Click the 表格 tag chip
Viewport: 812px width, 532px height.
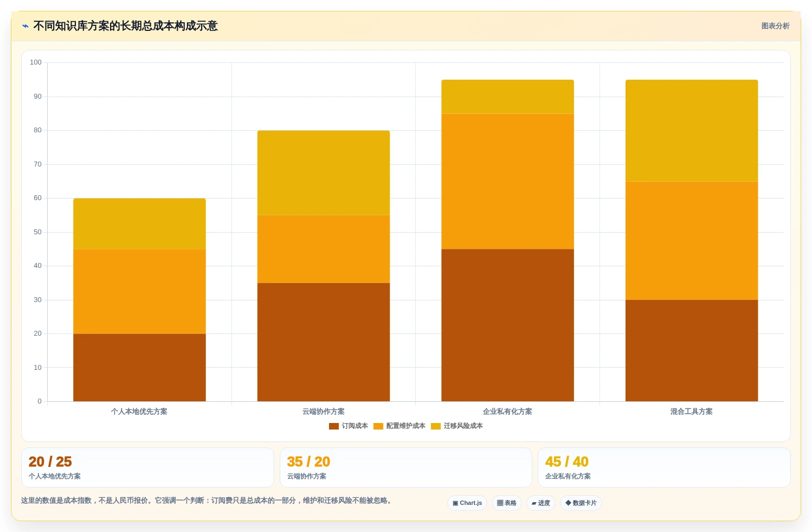507,503
